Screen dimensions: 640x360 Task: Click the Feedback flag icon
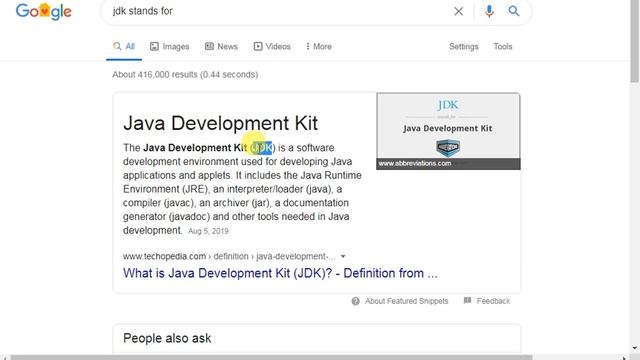(x=467, y=301)
